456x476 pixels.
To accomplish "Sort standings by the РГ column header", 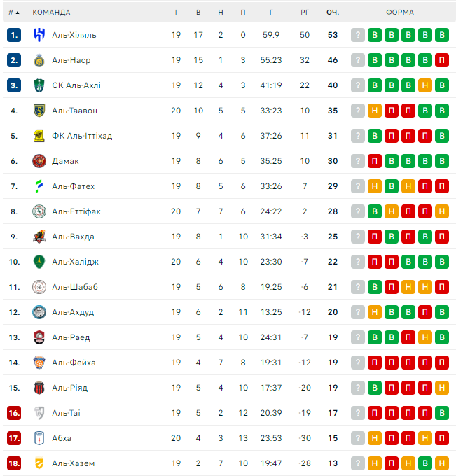I will [304, 12].
